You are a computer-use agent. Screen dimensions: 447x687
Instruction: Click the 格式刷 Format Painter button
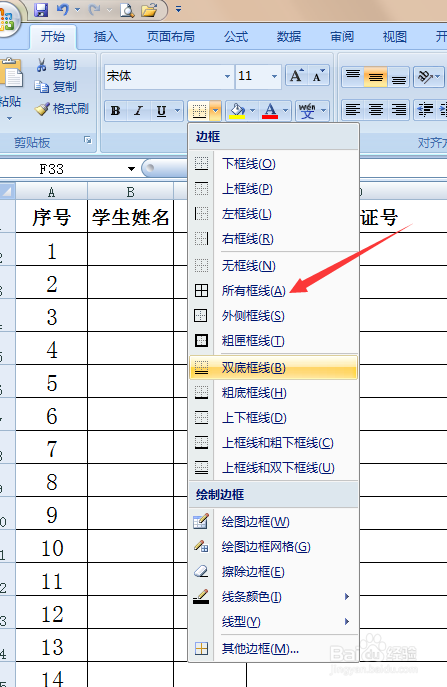pyautogui.click(x=62, y=109)
